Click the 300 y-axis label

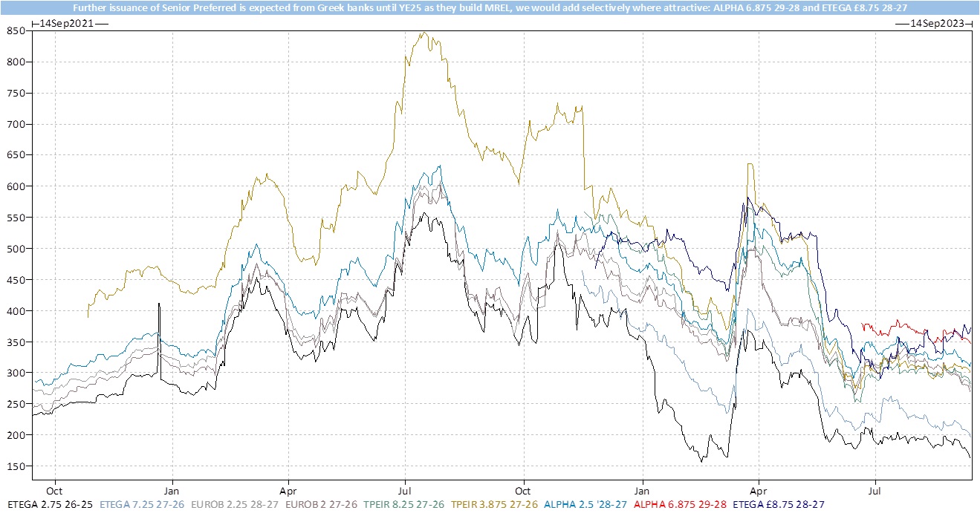(x=17, y=373)
